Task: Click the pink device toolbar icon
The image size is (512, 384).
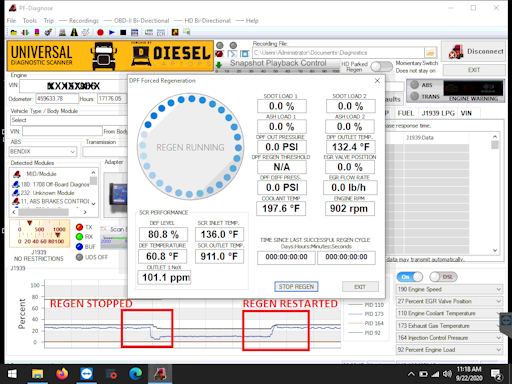Action: 37,32
